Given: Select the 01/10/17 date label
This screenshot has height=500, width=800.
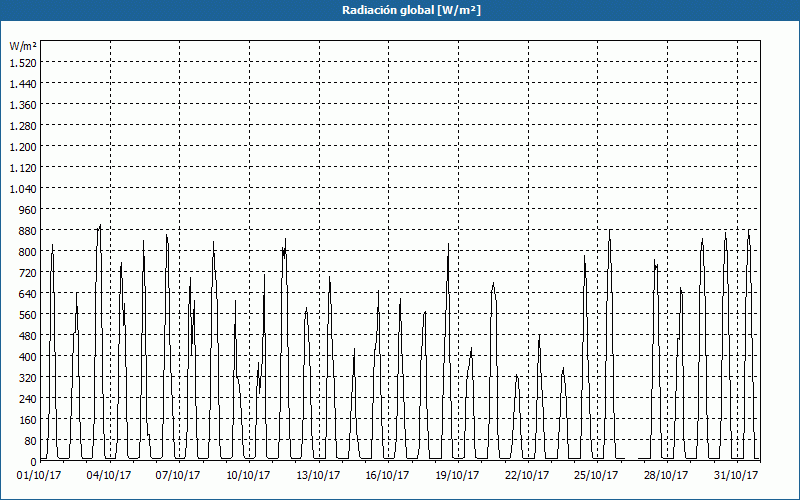Looking at the screenshot, I should (x=39, y=476).
